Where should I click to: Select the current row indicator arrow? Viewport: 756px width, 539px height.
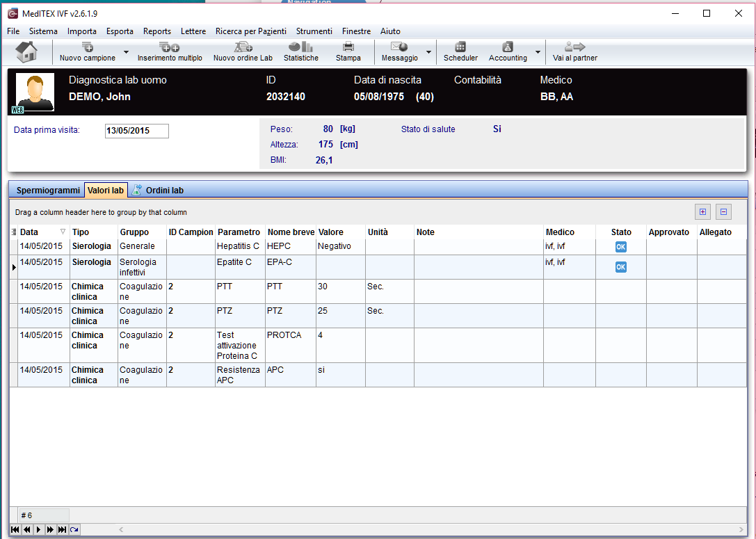coord(14,267)
